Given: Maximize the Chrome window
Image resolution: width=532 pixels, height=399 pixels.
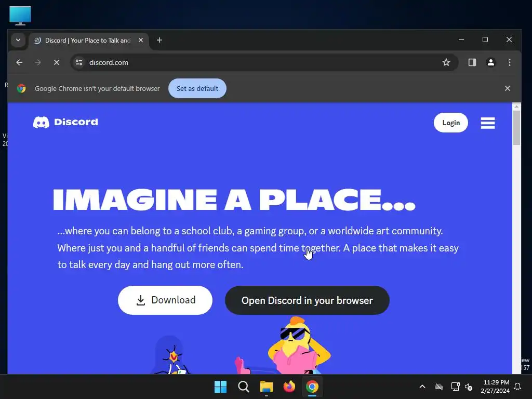Looking at the screenshot, I should pos(485,39).
